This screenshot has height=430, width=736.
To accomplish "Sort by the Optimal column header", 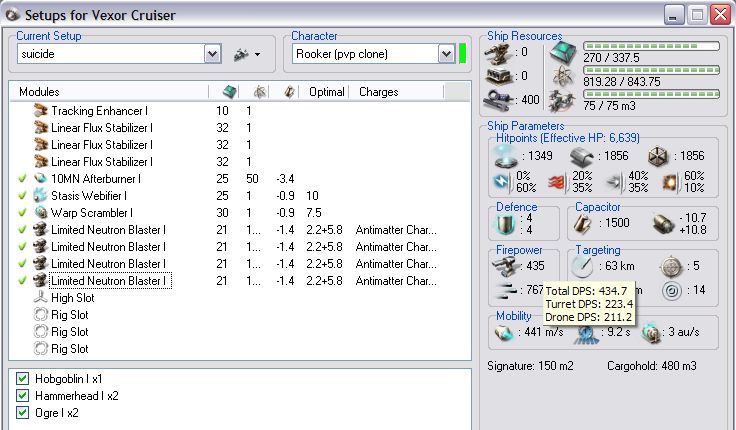I will 327,92.
